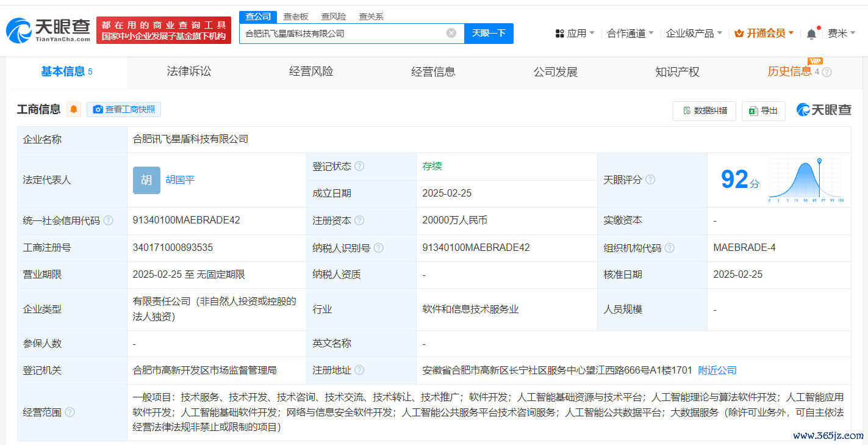Click company name 合肥讯飞星盾科技有限公司 in table
868x445 pixels.
point(190,139)
